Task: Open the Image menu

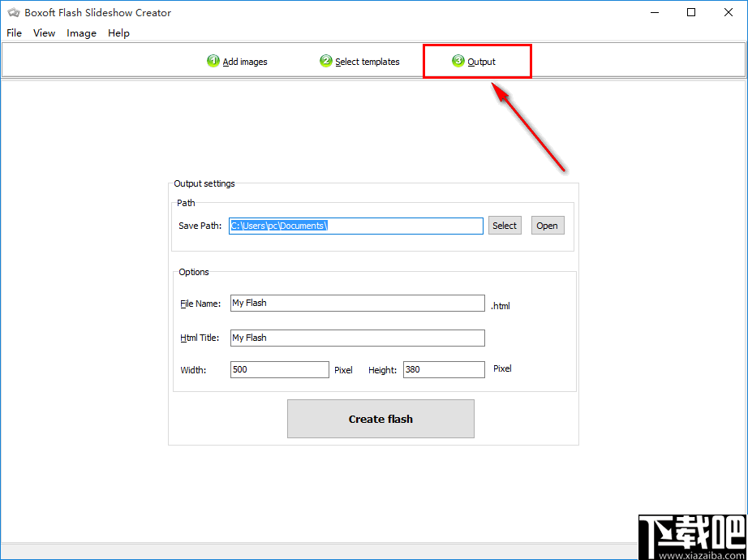Action: 81,33
